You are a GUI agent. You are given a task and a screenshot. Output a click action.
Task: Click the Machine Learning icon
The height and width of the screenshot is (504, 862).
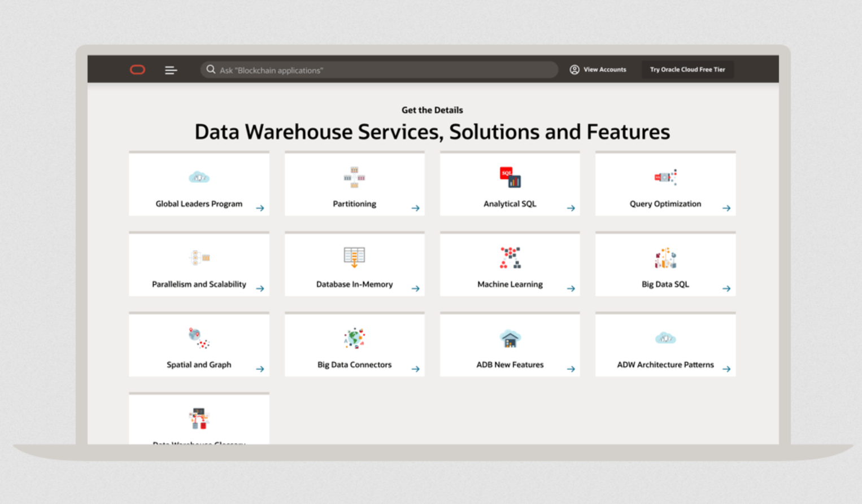point(510,257)
